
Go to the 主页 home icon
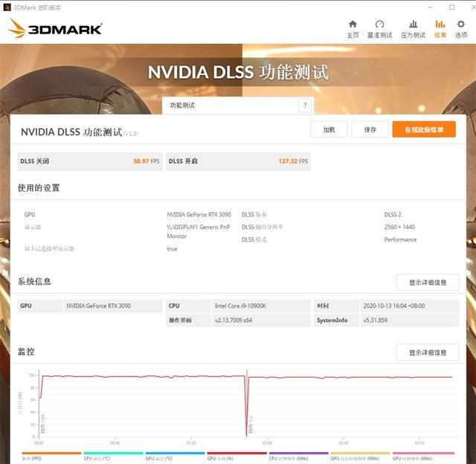pos(353,29)
